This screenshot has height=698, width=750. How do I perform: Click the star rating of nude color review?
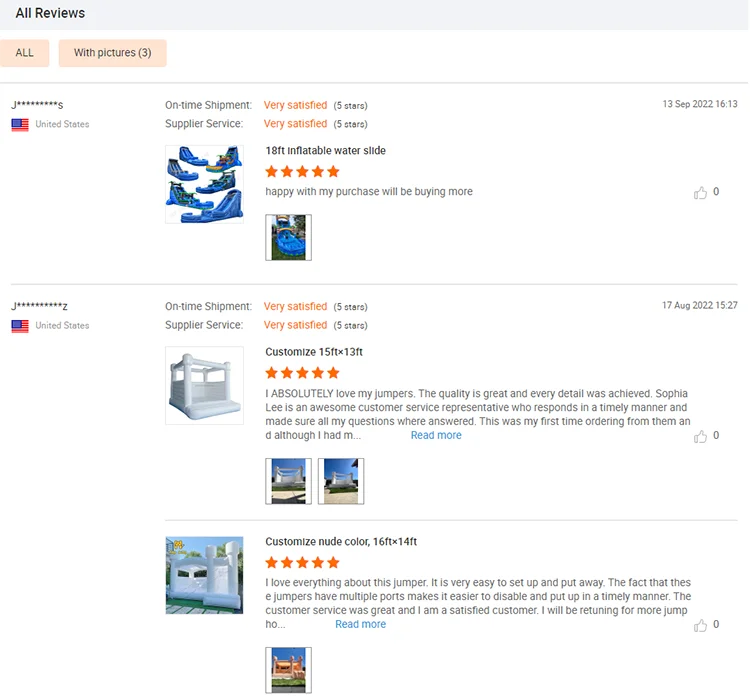(302, 562)
